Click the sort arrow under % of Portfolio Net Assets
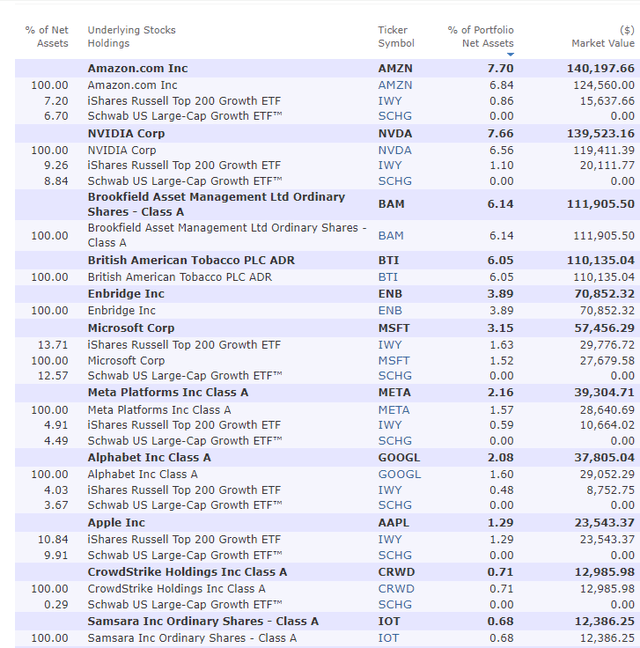This screenshot has height=648, width=640. click(510, 55)
